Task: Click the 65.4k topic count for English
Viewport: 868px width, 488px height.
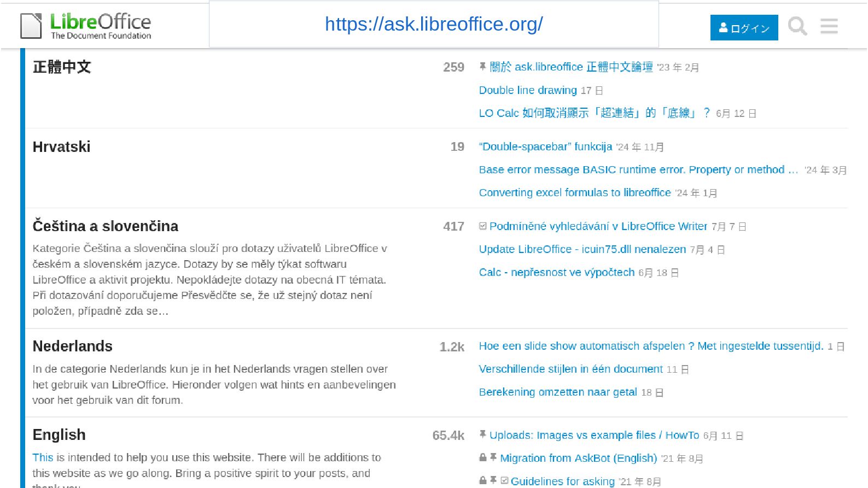Action: (448, 436)
